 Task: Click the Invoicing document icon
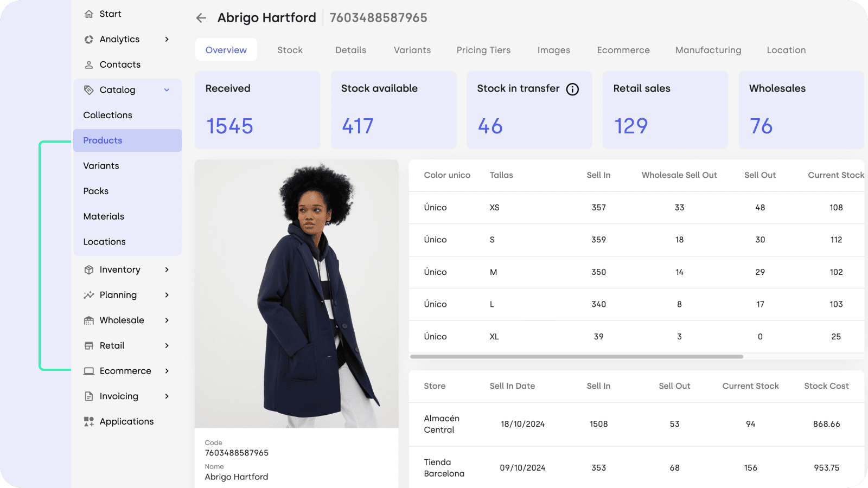pos(88,396)
